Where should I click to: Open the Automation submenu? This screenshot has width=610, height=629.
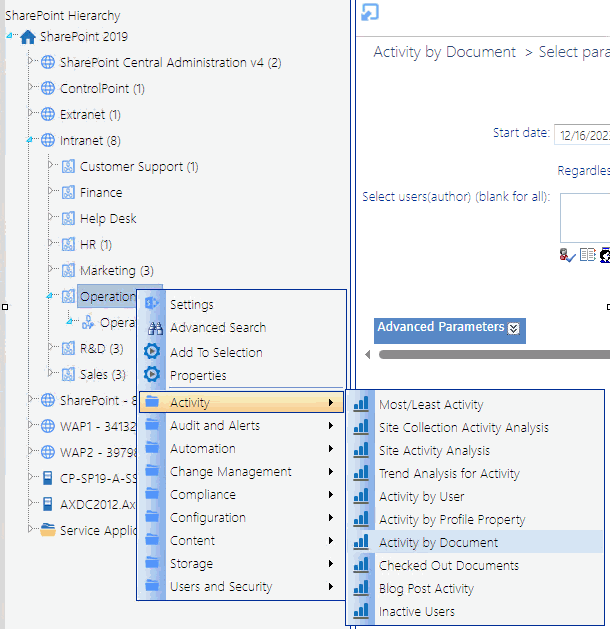pyautogui.click(x=241, y=448)
